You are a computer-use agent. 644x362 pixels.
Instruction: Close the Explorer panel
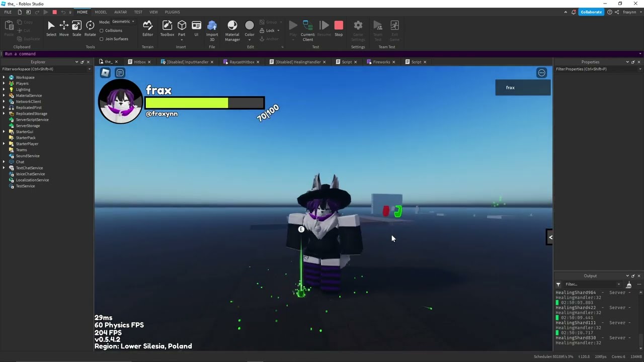point(89,62)
